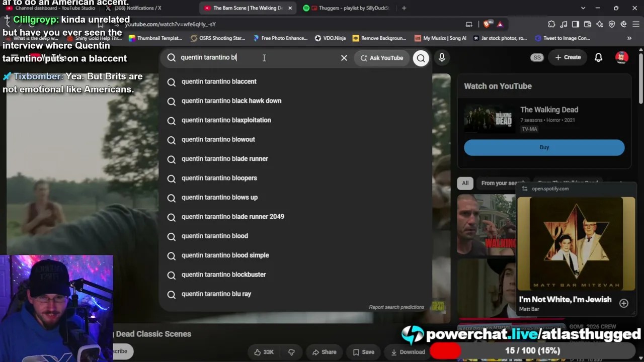Open the Brave Shields lion icon

(487, 24)
